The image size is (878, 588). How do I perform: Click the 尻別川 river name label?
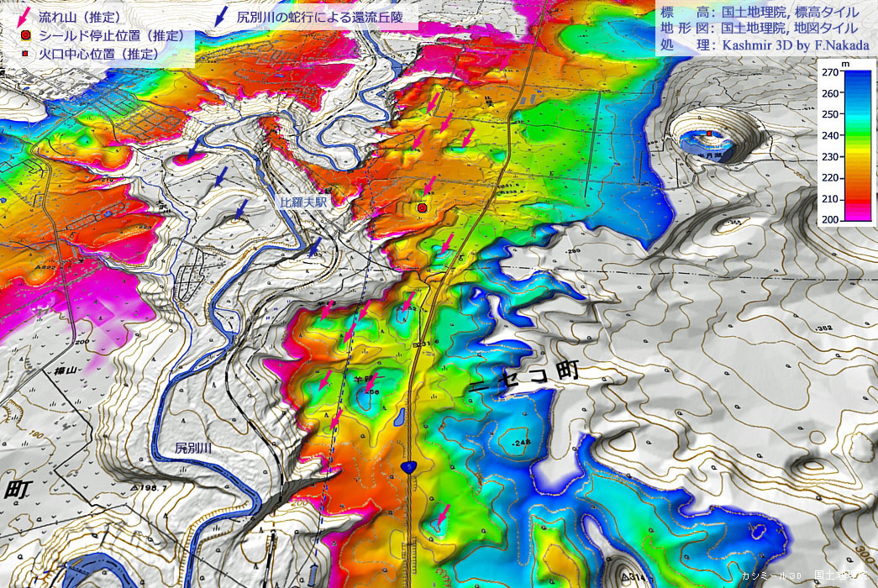tap(194, 449)
